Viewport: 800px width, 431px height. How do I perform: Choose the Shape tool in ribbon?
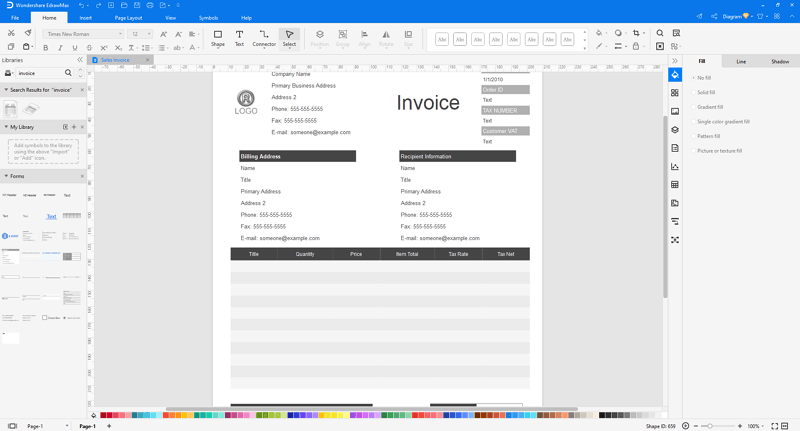[x=218, y=38]
